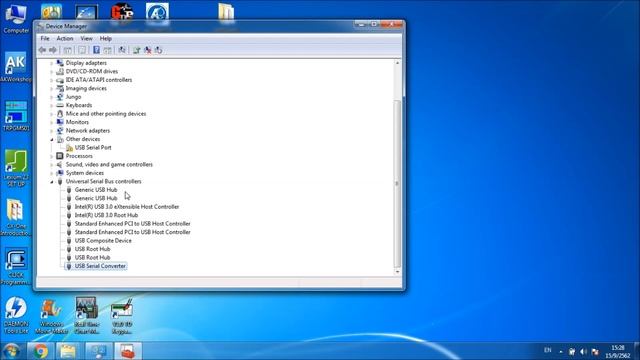
Task: Click the USB Serial Port warning icon
Action: point(69,148)
